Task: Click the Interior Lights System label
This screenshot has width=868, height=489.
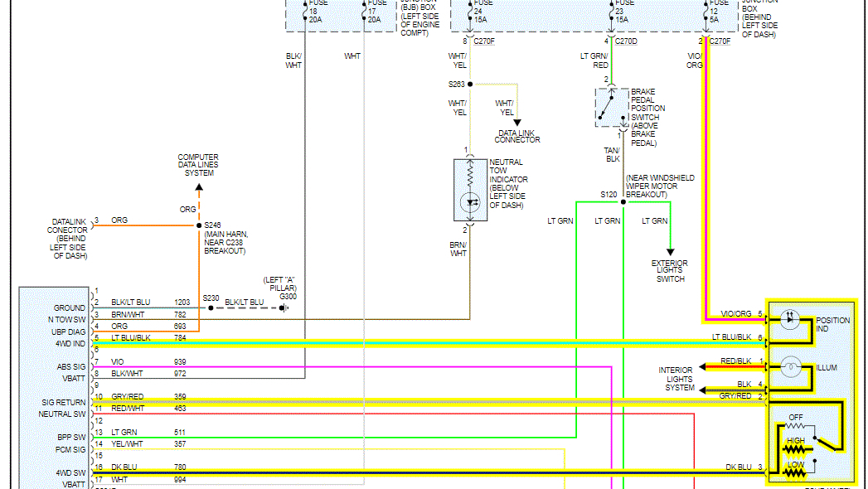Action: click(x=676, y=379)
